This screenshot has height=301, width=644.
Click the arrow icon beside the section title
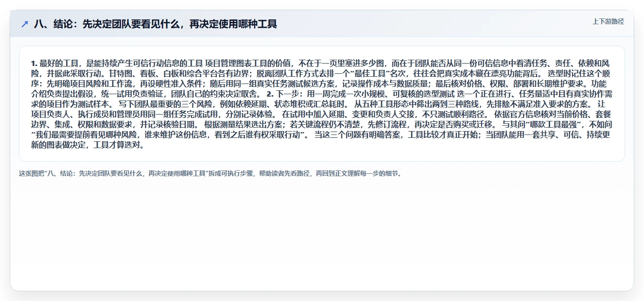coord(25,24)
